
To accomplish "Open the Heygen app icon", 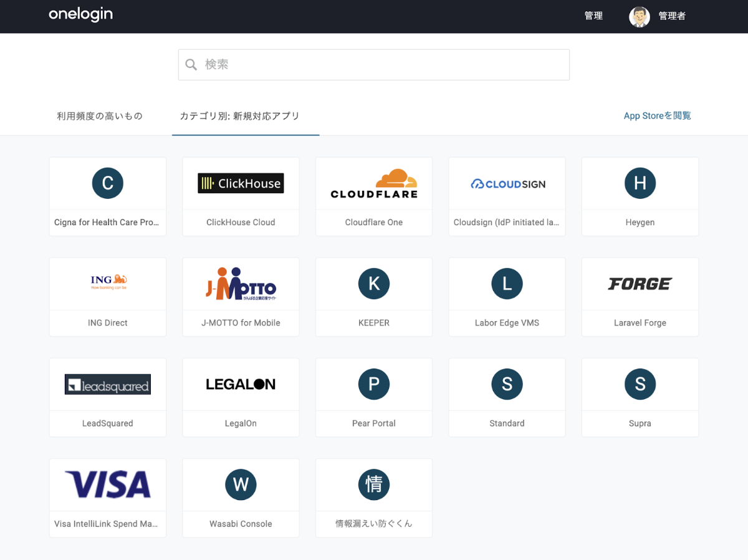I will click(640, 183).
